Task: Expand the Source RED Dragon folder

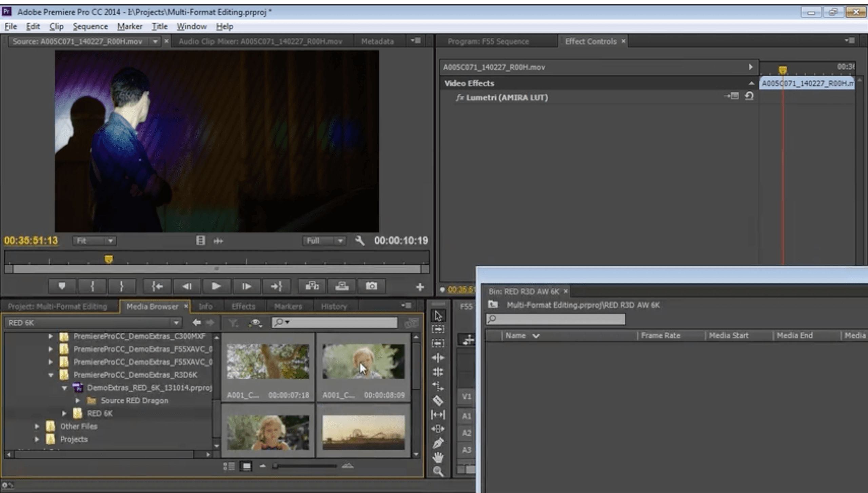Action: (77, 401)
